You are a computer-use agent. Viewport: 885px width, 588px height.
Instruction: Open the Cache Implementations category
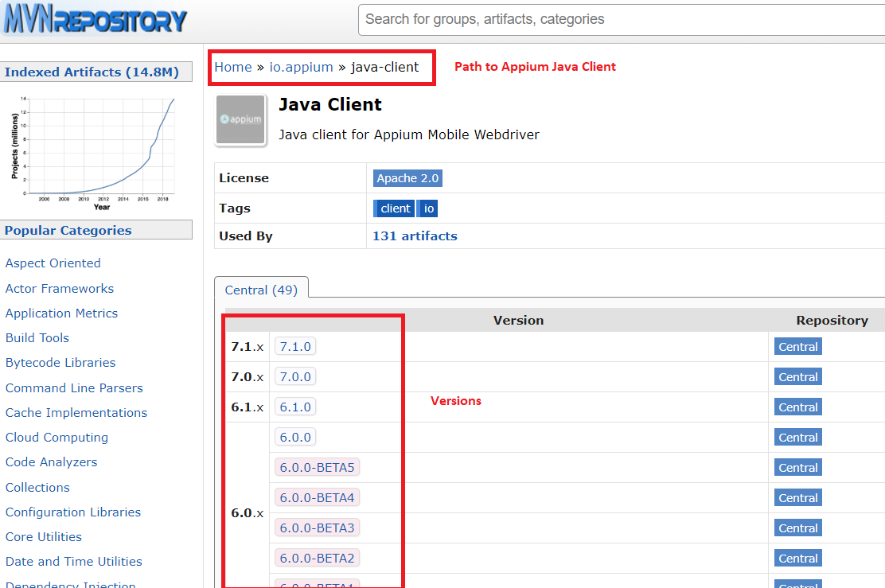click(76, 413)
